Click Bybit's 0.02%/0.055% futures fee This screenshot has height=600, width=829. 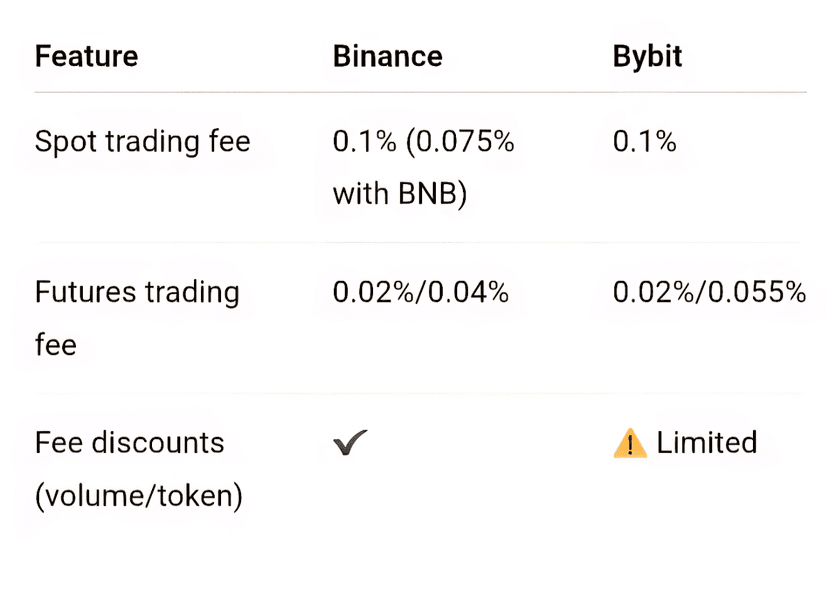click(709, 293)
